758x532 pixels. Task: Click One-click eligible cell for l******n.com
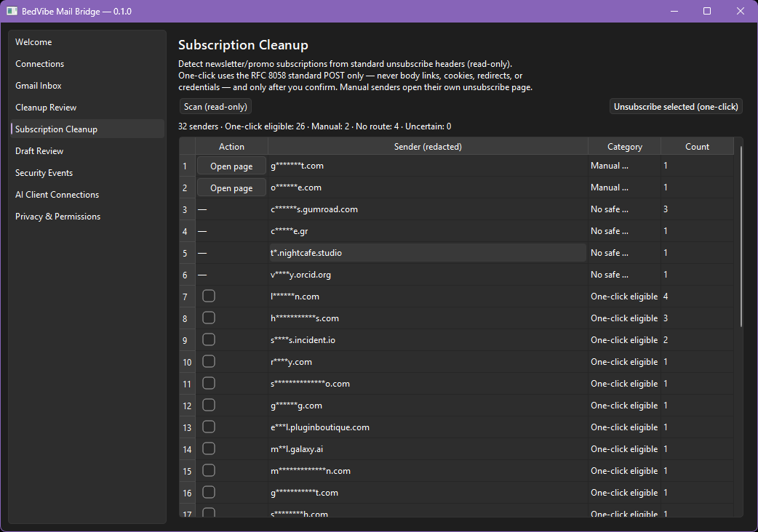click(625, 297)
